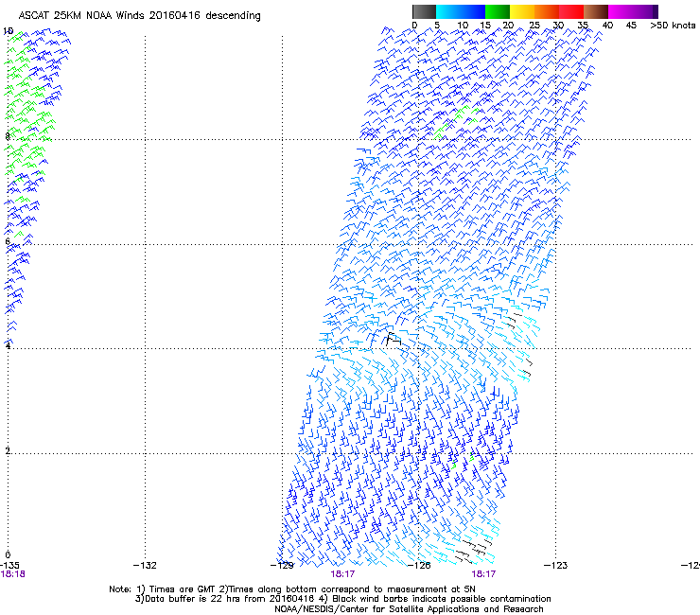Viewport: 700px width, 615px height.
Task: Click the word 'descending' in the title
Action: coord(233,16)
